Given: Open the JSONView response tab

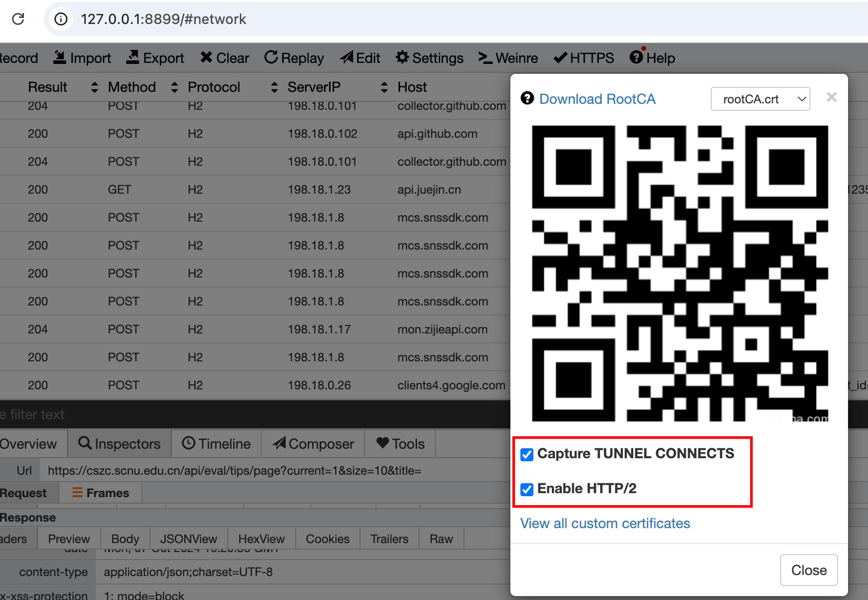Looking at the screenshot, I should pyautogui.click(x=189, y=539).
